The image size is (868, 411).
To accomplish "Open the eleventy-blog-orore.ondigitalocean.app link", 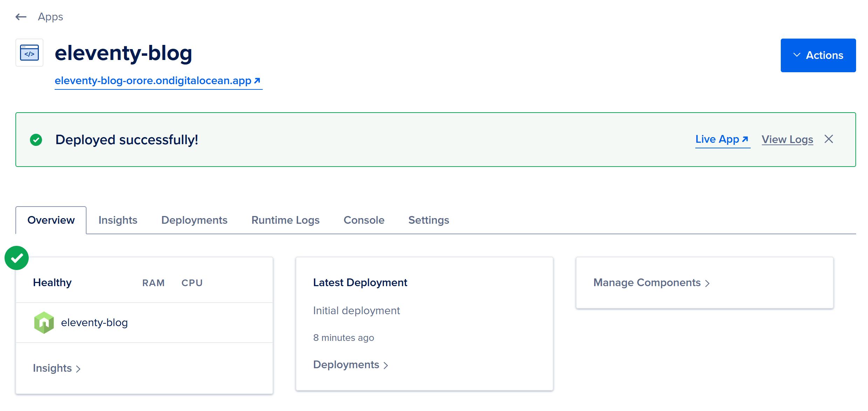I will [158, 81].
